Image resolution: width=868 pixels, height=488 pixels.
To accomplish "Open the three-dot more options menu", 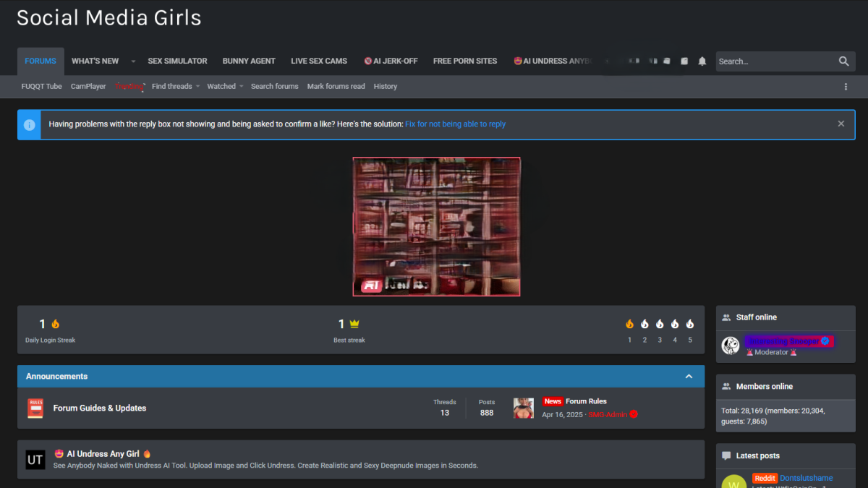I will [846, 87].
